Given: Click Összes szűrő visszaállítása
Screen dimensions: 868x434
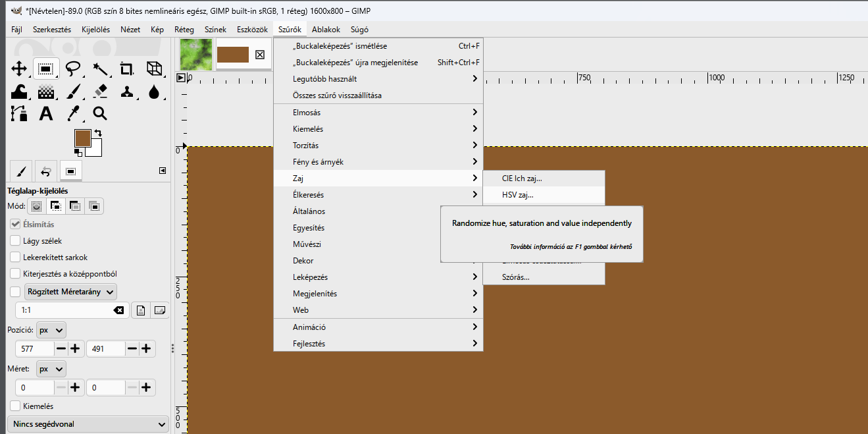Looking at the screenshot, I should (x=378, y=95).
